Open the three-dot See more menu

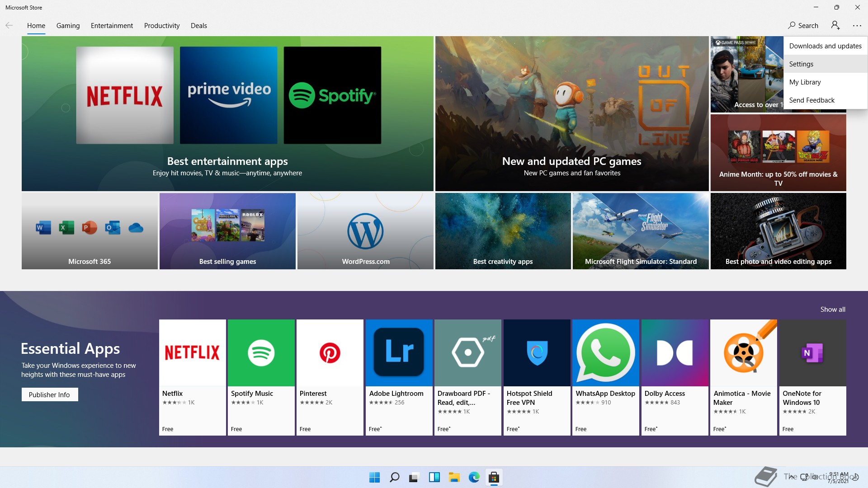pyautogui.click(x=857, y=26)
